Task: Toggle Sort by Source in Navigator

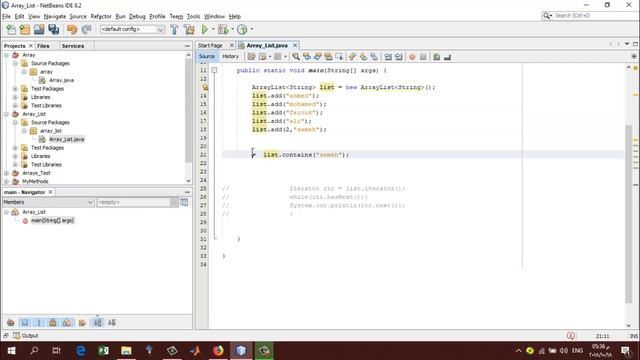Action: pyautogui.click(x=112, y=322)
